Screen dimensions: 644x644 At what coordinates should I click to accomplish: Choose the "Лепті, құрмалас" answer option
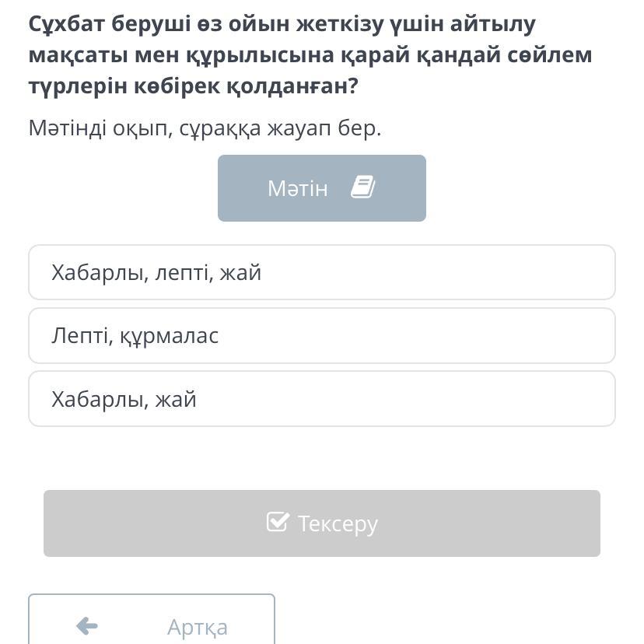[x=321, y=336]
